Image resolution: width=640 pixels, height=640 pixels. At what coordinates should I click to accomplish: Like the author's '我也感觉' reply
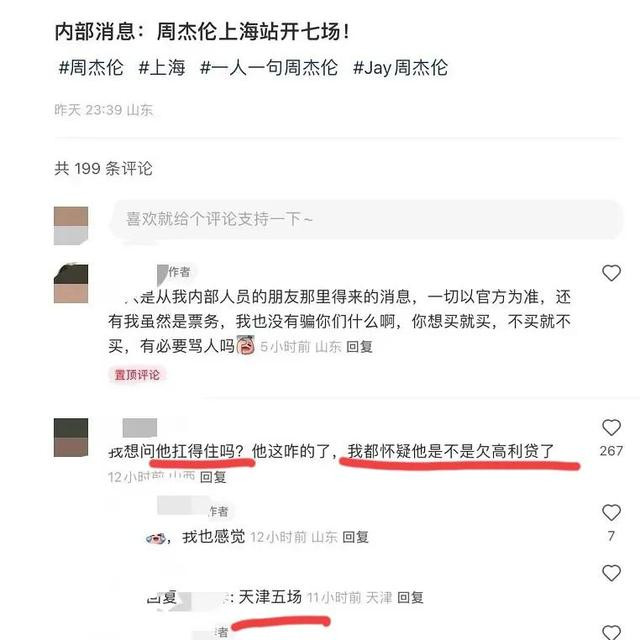tap(611, 513)
